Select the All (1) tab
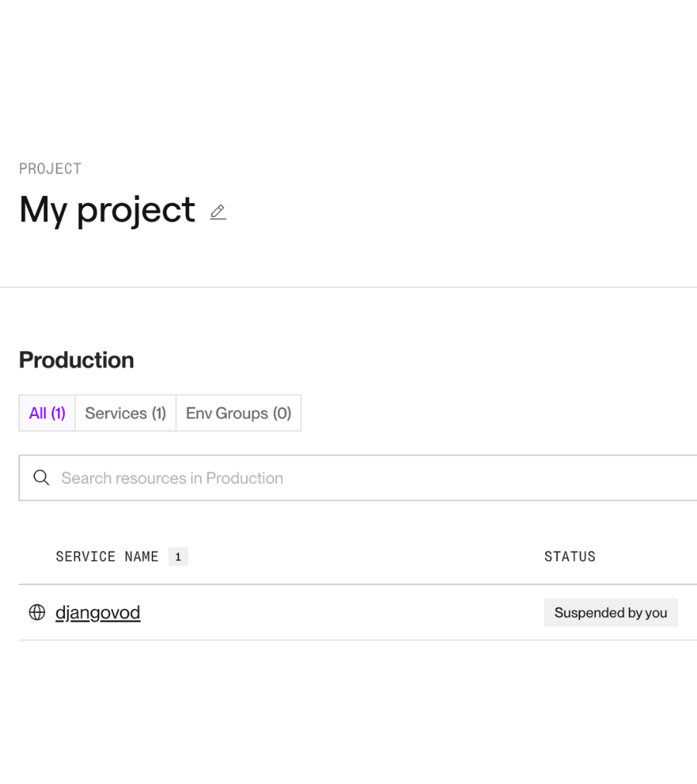The width and height of the screenshot is (697, 784). tap(47, 413)
